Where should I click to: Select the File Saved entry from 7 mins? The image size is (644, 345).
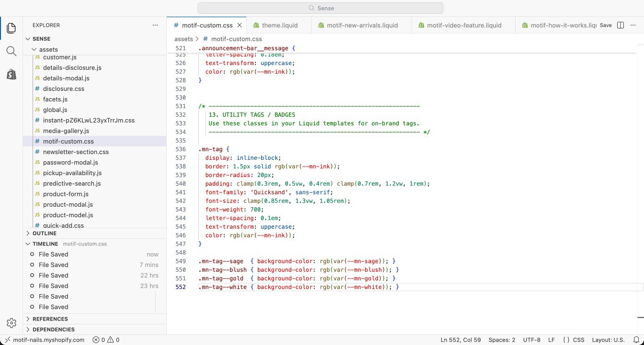tap(94, 265)
